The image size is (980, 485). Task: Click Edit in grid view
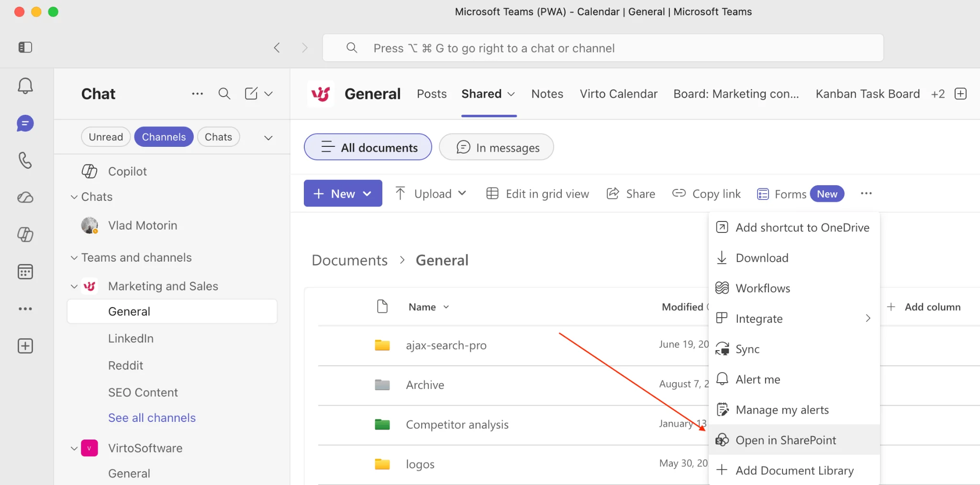tap(537, 194)
